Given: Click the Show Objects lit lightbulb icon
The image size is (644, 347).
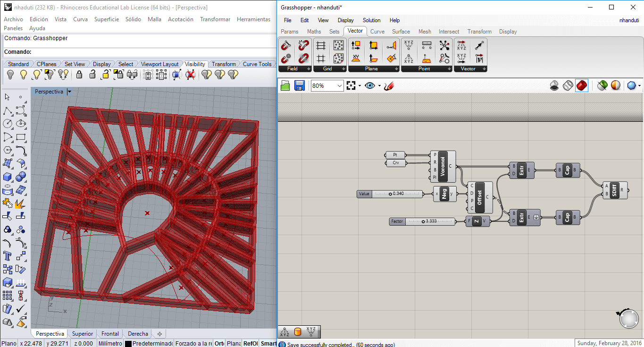Looking at the screenshot, I should point(24,75).
